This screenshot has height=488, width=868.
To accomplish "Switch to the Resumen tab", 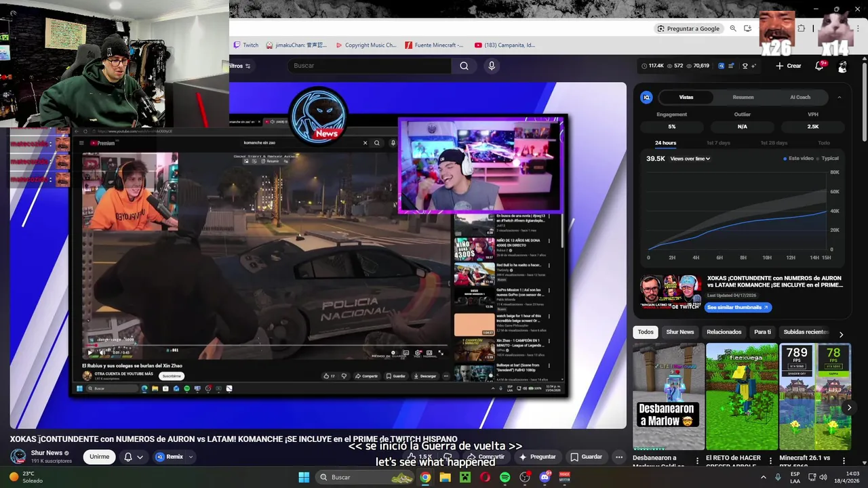I will [x=743, y=98].
